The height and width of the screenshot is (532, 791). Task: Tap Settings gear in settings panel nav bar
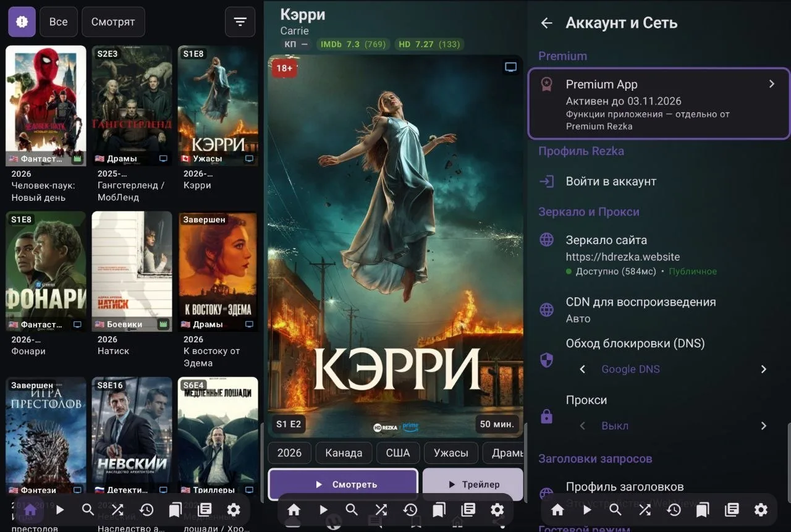(x=761, y=510)
